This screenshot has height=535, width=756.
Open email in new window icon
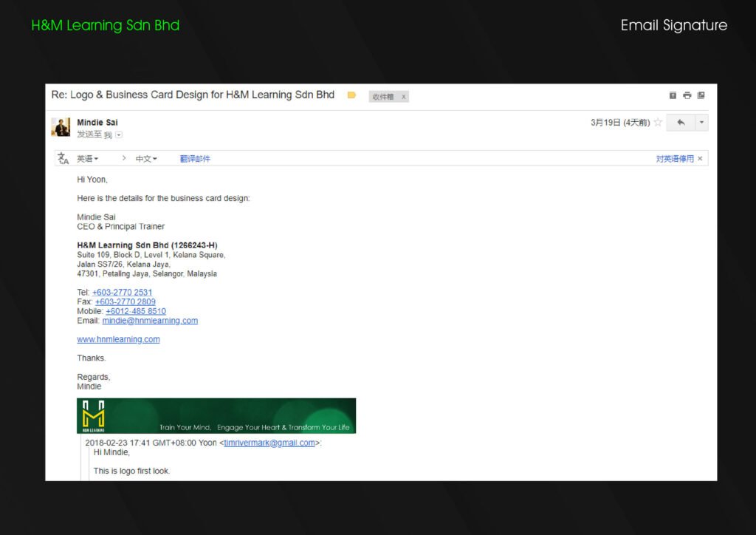[x=701, y=95]
